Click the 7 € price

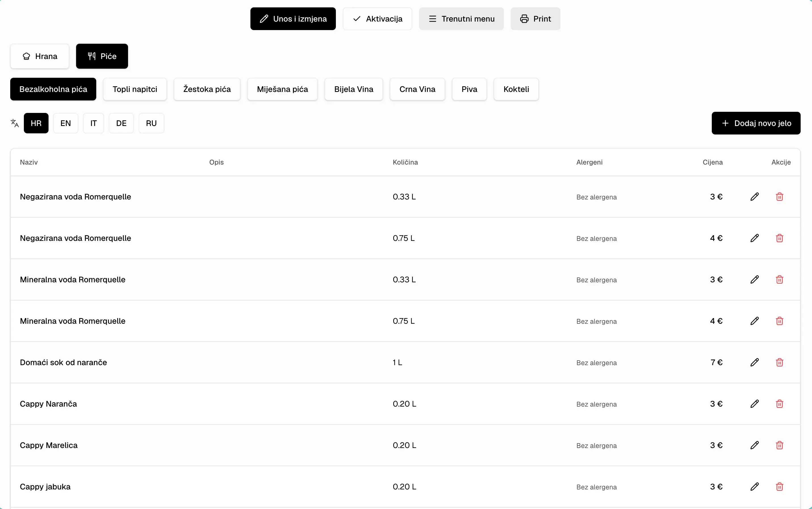[x=716, y=362]
